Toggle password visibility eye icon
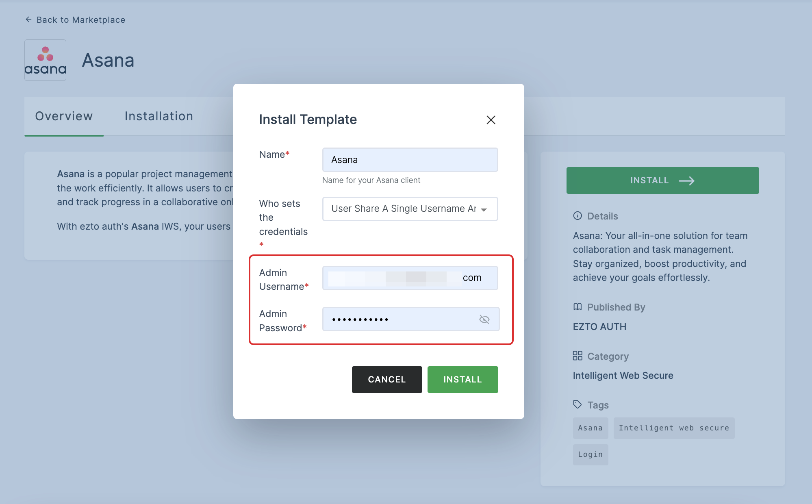This screenshot has height=504, width=812. (484, 319)
